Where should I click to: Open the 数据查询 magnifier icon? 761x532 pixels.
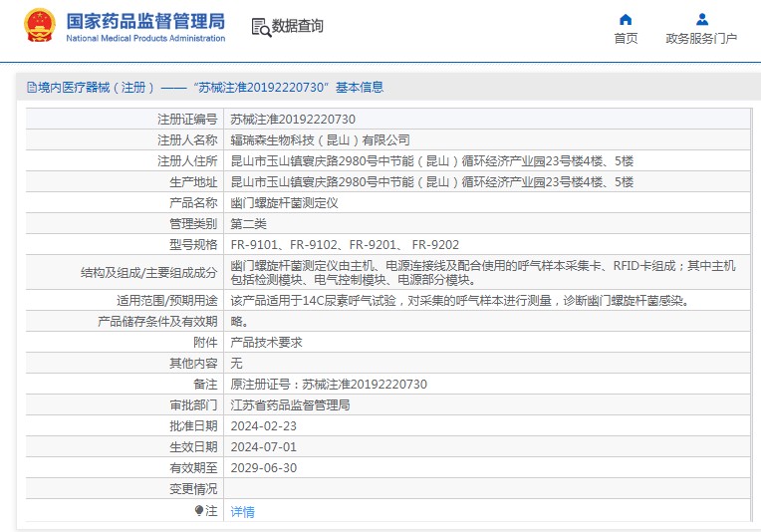point(261,27)
